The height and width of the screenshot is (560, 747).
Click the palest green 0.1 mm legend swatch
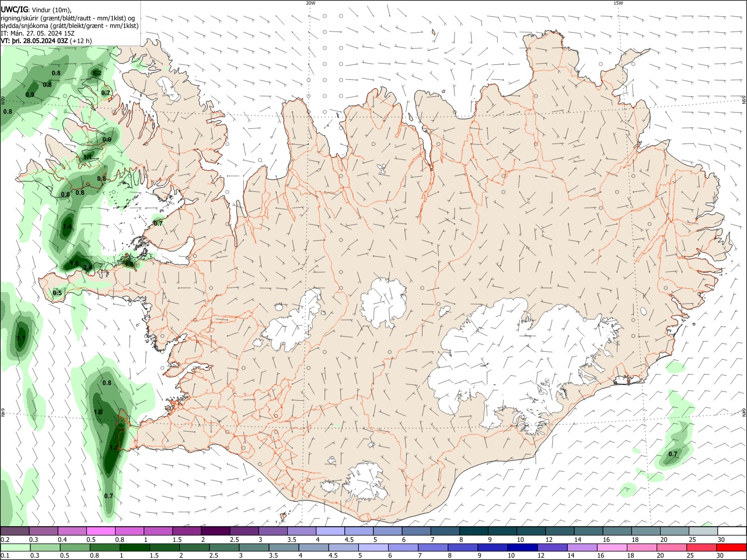(15, 548)
